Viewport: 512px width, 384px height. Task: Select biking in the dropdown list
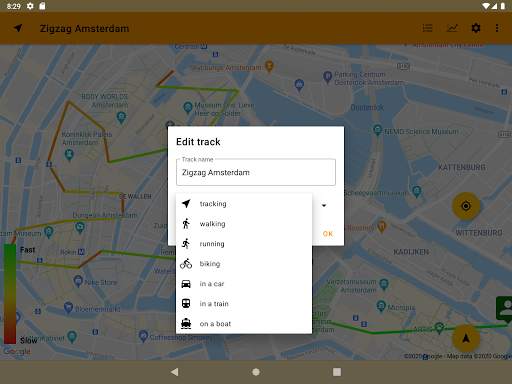click(244, 264)
